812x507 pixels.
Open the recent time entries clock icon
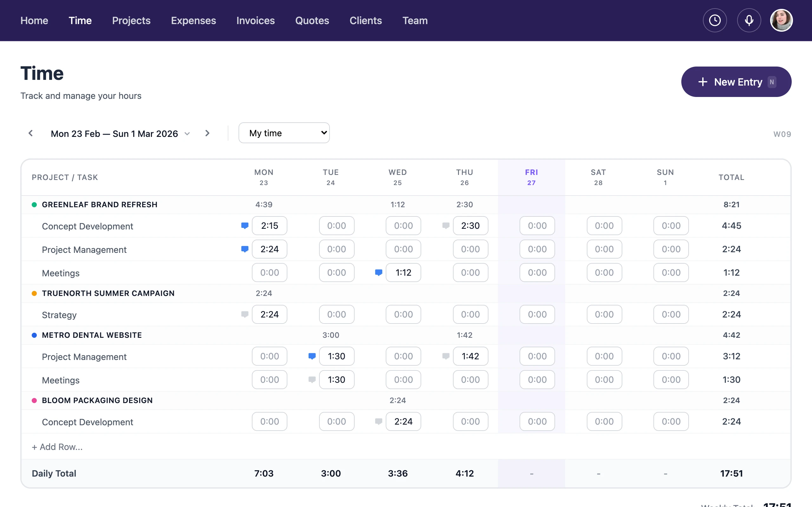pyautogui.click(x=715, y=20)
